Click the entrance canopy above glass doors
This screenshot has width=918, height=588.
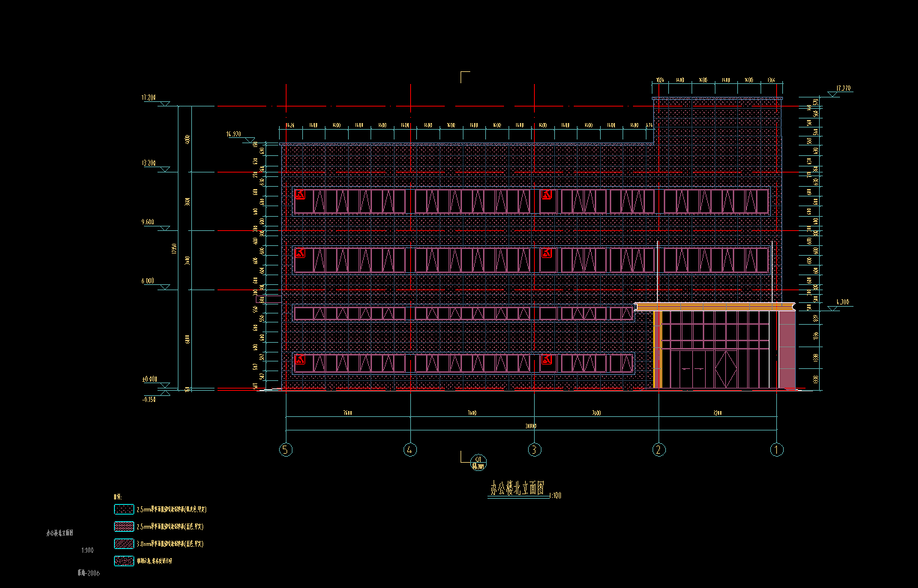(x=714, y=306)
